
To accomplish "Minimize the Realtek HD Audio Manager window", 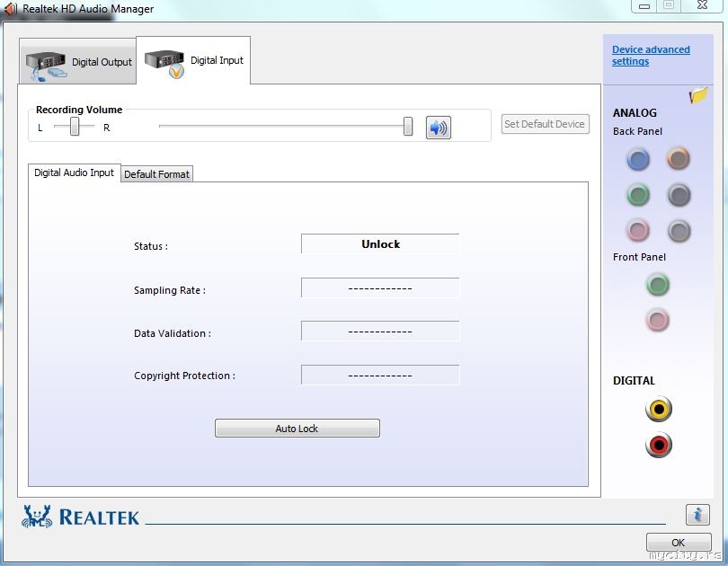I will [644, 5].
